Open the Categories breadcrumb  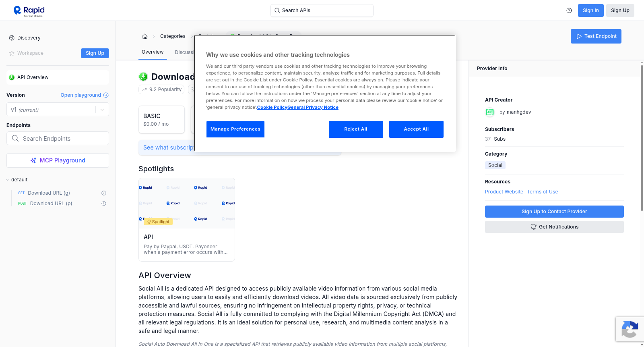pos(173,36)
